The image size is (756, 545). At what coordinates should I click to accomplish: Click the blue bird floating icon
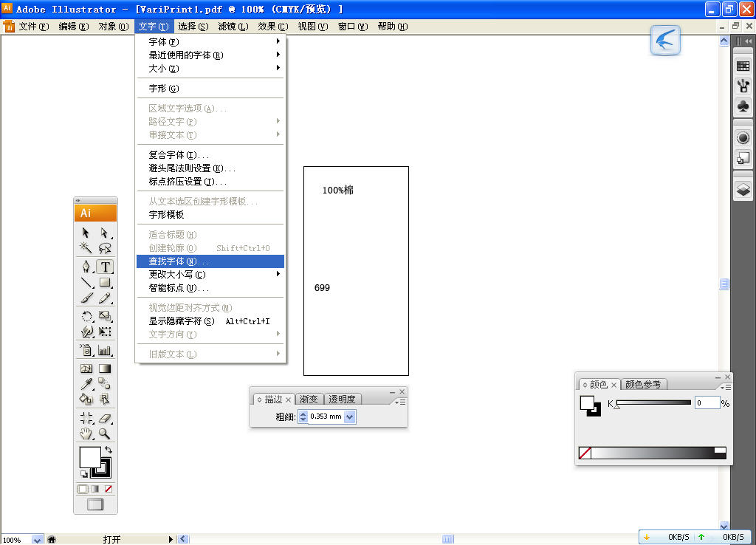point(665,40)
